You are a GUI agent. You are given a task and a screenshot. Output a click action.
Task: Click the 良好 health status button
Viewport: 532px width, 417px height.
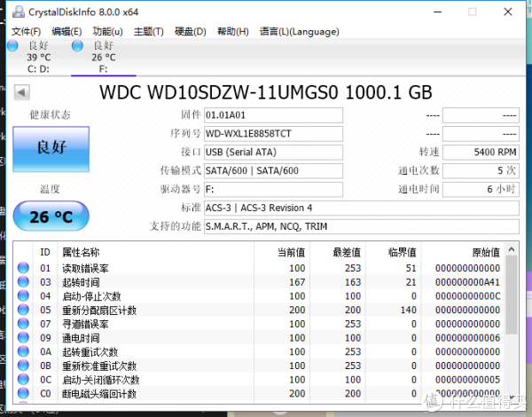pos(51,149)
